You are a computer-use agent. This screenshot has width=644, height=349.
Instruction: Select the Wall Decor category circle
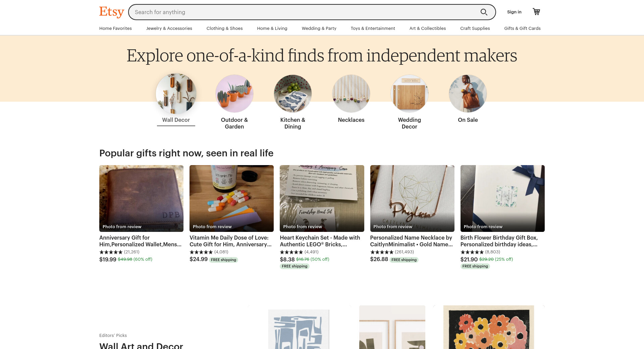coord(176,94)
